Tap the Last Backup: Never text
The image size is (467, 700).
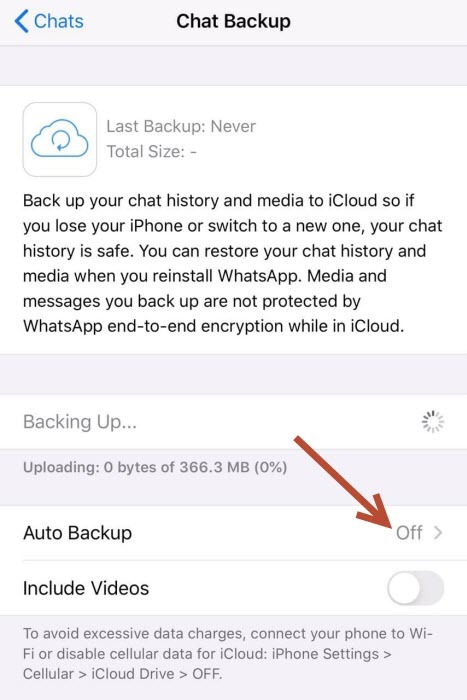point(181,126)
